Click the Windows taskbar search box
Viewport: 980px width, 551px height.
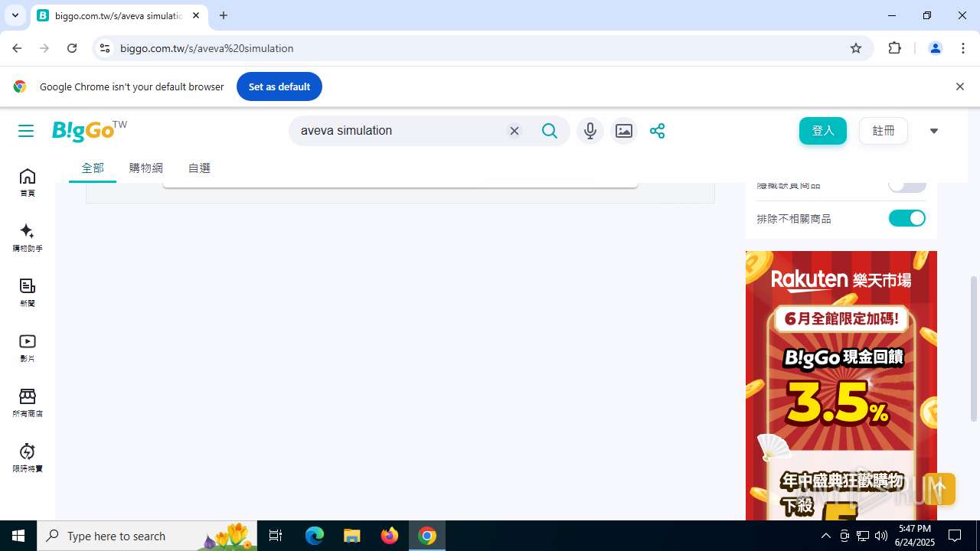pyautogui.click(x=147, y=536)
